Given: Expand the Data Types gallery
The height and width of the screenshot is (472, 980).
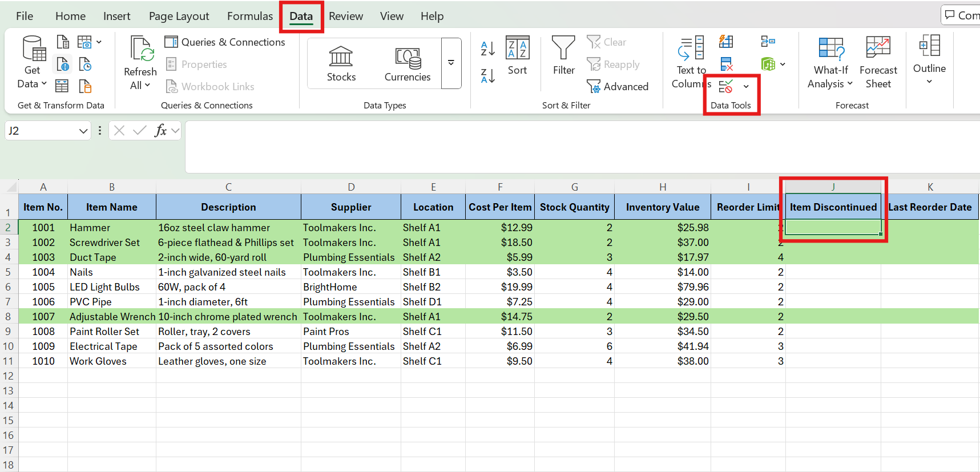Looking at the screenshot, I should point(451,63).
